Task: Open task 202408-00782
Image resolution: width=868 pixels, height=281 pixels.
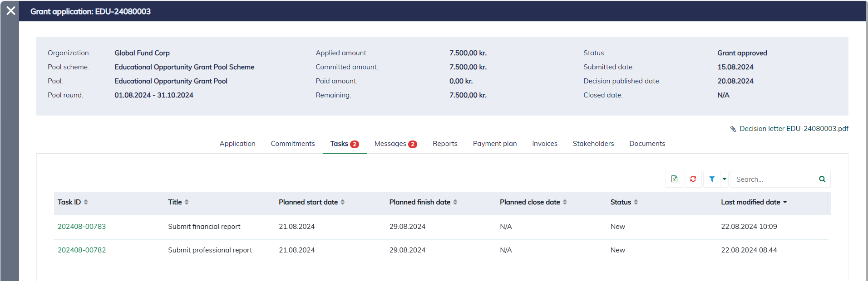Action: (82, 250)
